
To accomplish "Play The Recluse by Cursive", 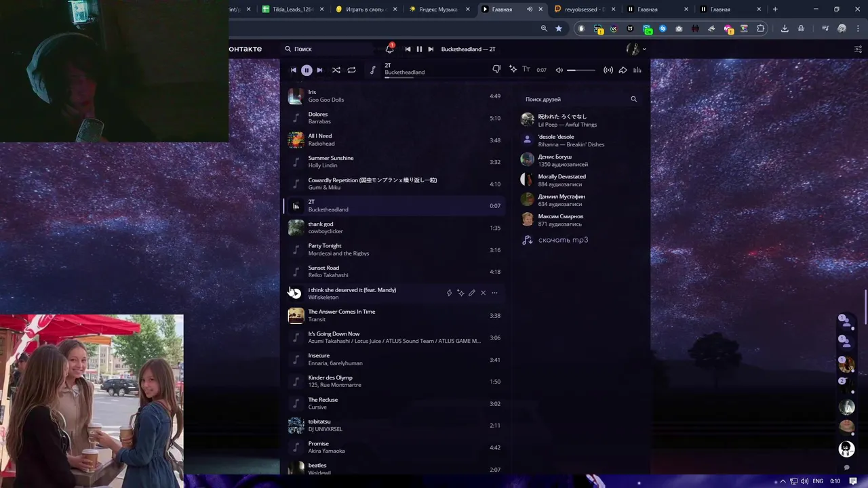I will coord(296,403).
